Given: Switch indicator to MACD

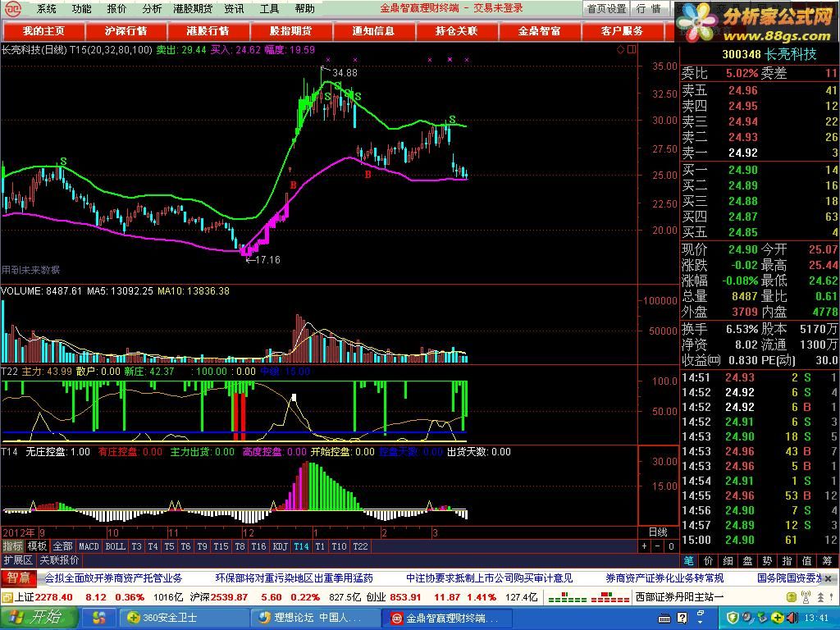Looking at the screenshot, I should click(x=89, y=546).
